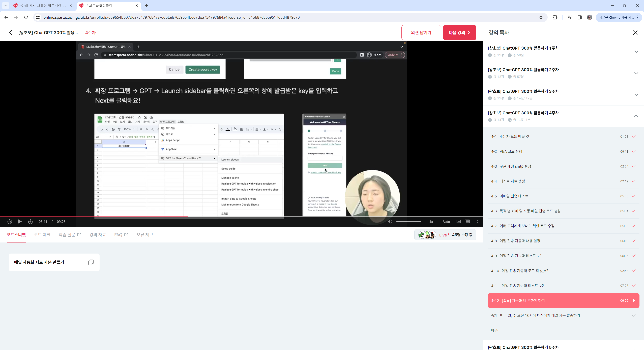Mute the video volume icon
This screenshot has height=350, width=644.
(390, 222)
